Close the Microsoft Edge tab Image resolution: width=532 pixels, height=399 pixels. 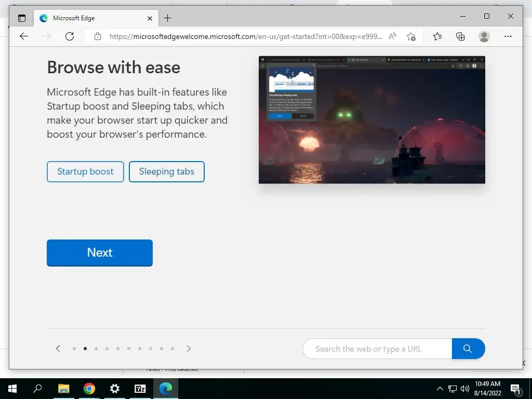point(150,18)
